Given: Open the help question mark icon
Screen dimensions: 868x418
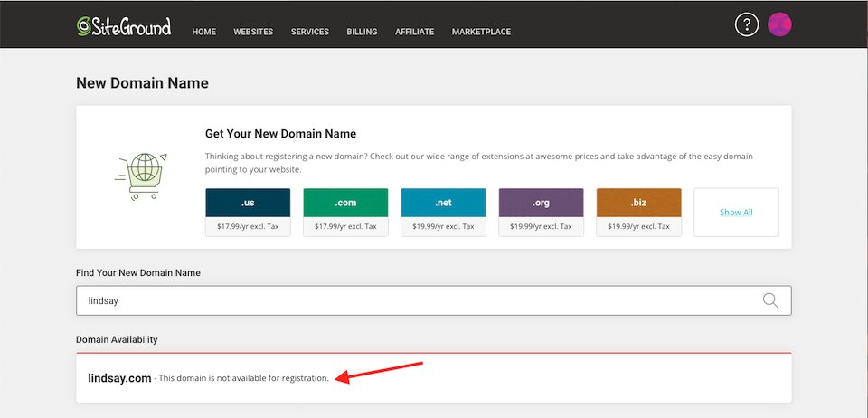Looking at the screenshot, I should coord(746,25).
